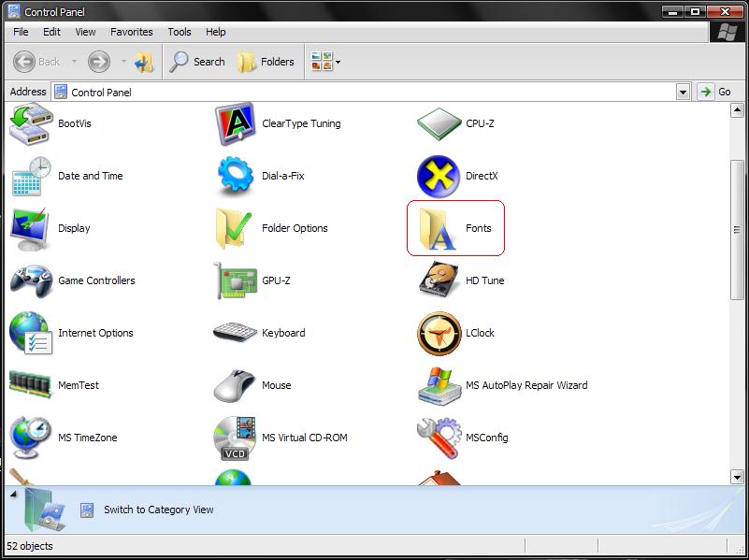Viewport: 749px width, 560px height.
Task: Open the Back button history dropdown
Action: point(74,62)
